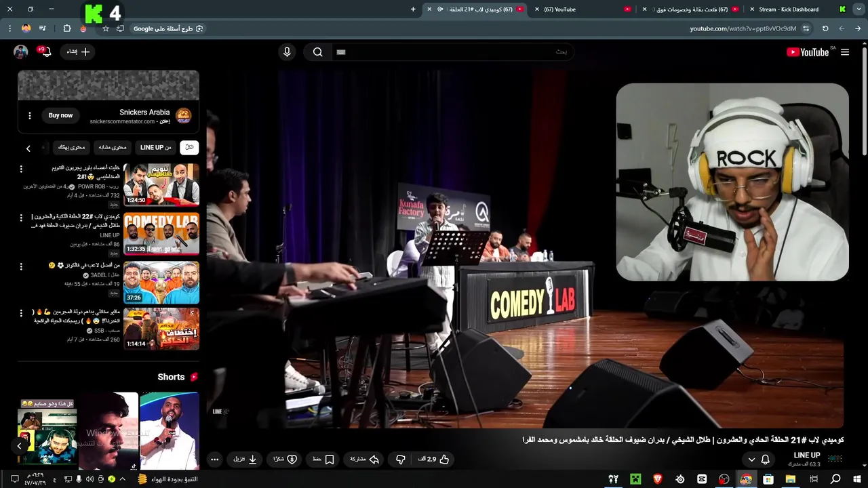Click the main video player
The image size is (868, 488).
click(525, 249)
